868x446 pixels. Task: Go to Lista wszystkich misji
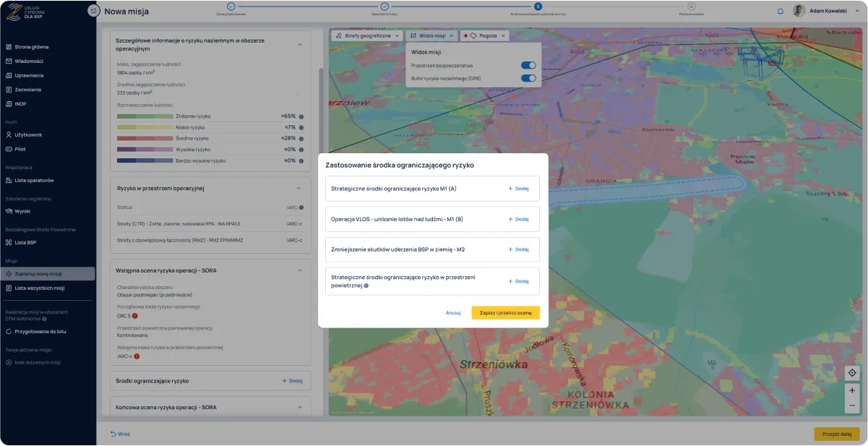(x=40, y=288)
